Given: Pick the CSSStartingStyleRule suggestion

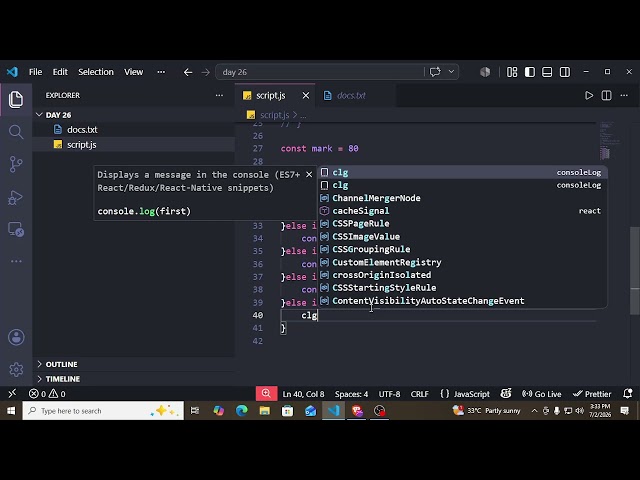Looking at the screenshot, I should point(463,288).
